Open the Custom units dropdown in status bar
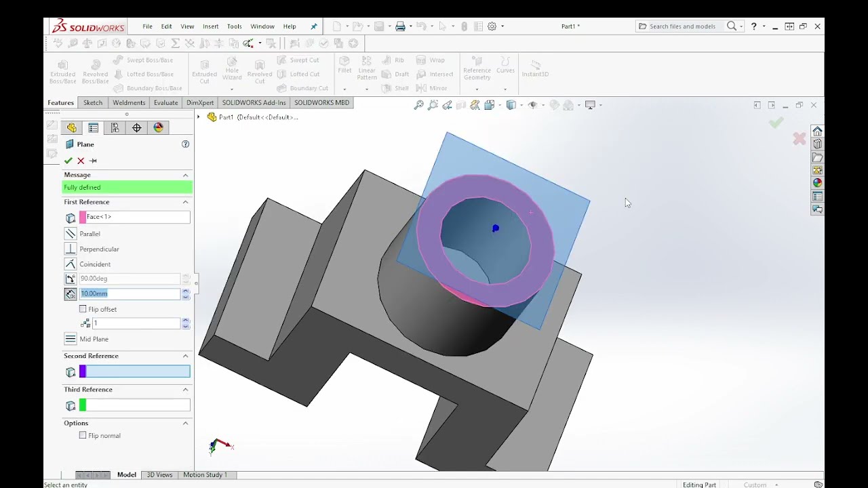Screen dimensions: 868x488 click(x=777, y=485)
